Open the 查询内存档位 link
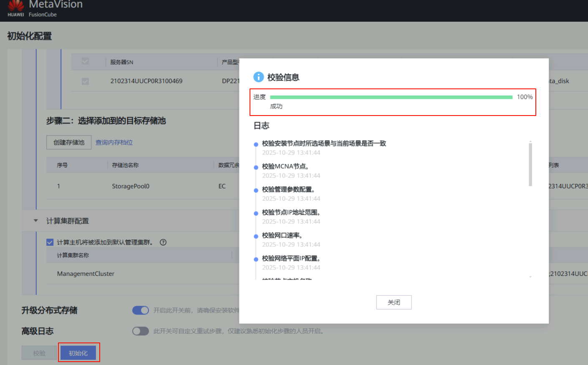This screenshot has height=365, width=588. pos(114,143)
